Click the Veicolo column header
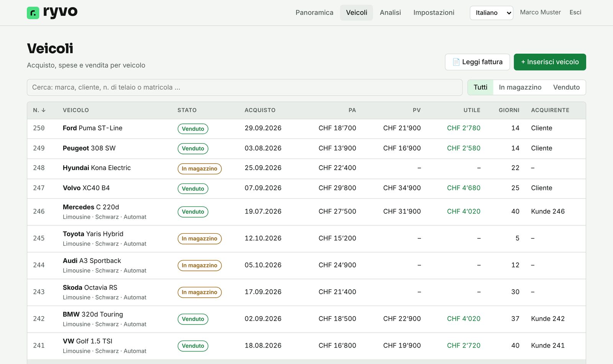Screen dimensions: 613x364 [76, 110]
